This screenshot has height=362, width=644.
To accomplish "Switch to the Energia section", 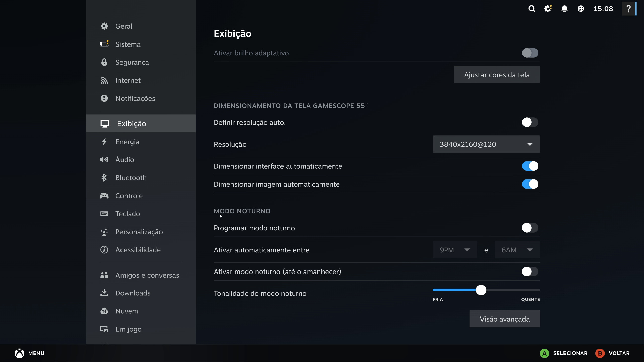I will [x=127, y=142].
